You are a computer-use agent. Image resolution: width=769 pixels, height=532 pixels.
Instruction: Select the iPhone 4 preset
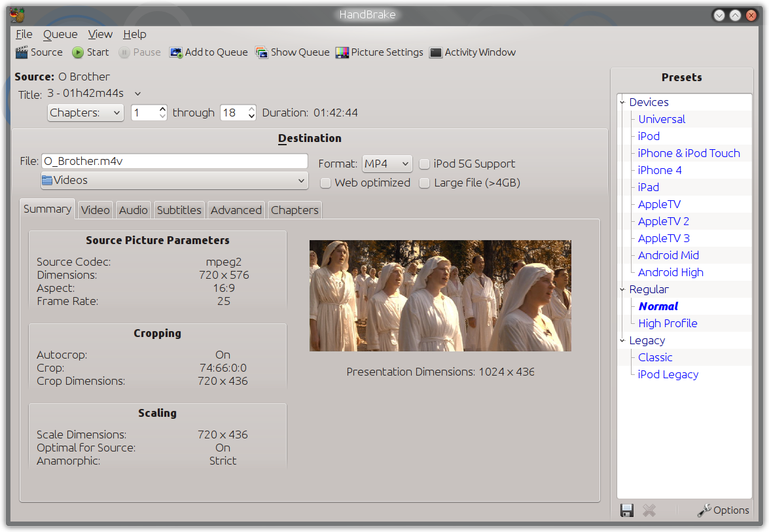(x=660, y=171)
